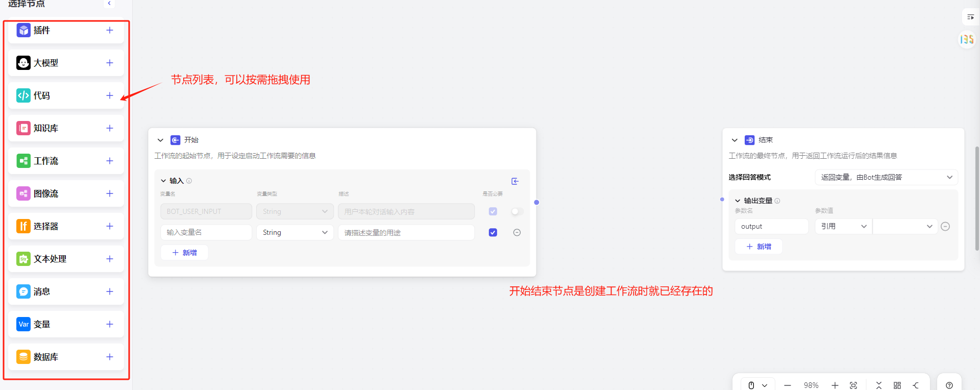Click the canvas vertical scrollbar
The width and height of the screenshot is (980, 390).
(x=977, y=198)
